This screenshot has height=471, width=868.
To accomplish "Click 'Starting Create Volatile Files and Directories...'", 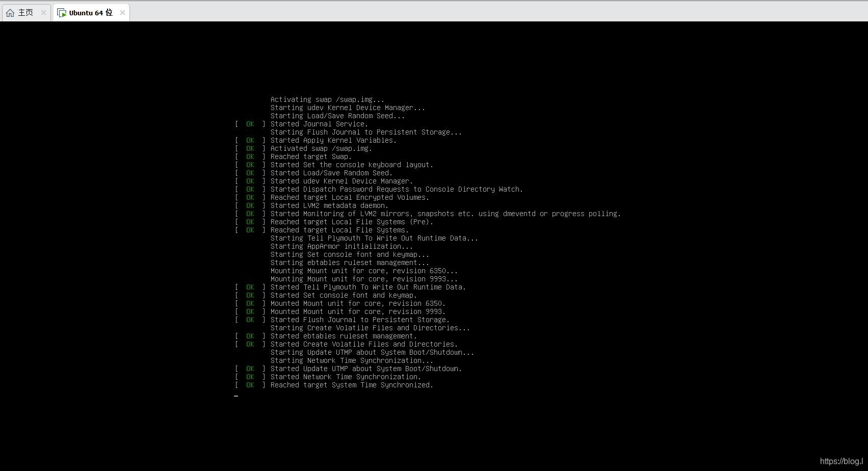I will click(x=370, y=328).
